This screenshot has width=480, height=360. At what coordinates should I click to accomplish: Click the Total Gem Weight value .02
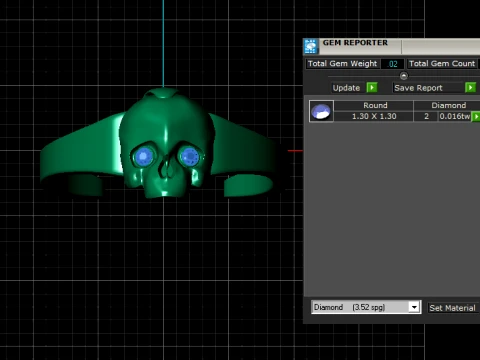click(x=392, y=64)
